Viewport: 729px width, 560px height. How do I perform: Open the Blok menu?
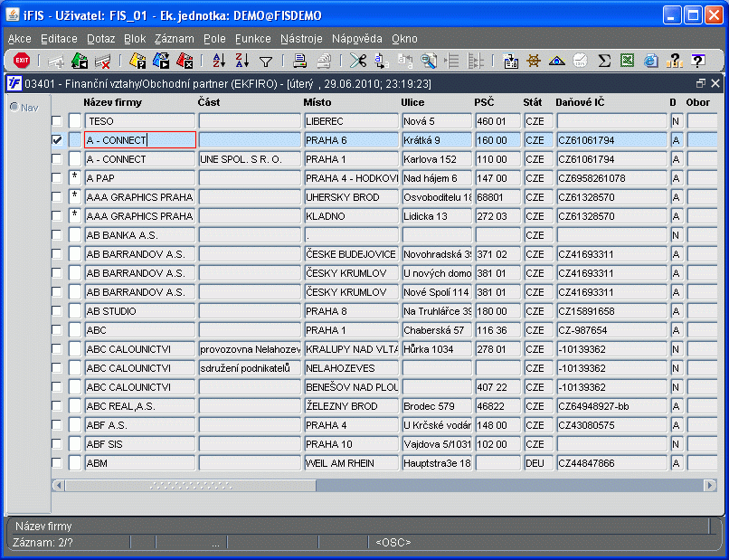coord(135,39)
